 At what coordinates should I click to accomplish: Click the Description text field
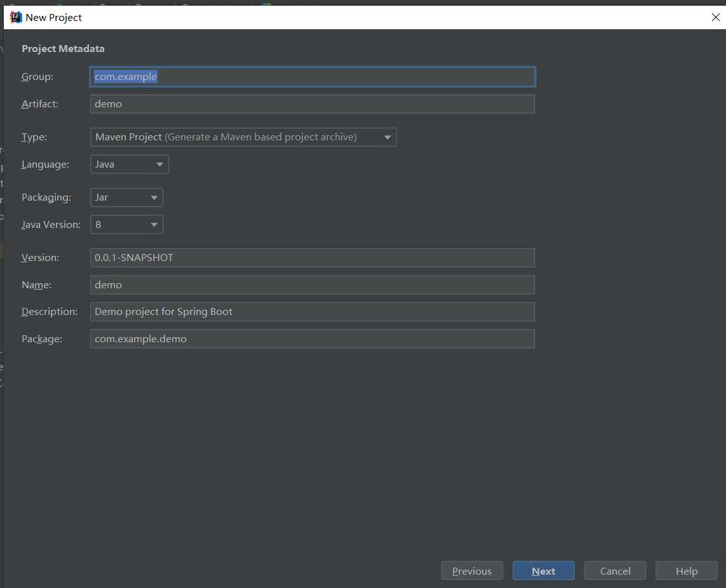(x=313, y=312)
